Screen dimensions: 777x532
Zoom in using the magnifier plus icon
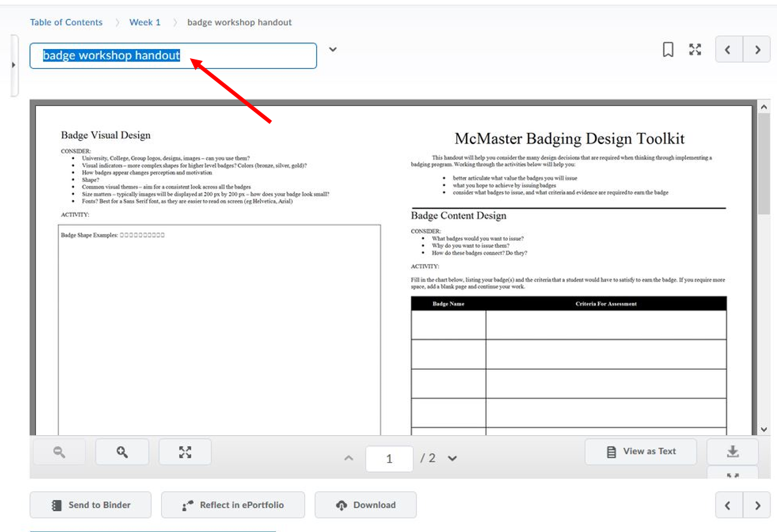click(122, 452)
